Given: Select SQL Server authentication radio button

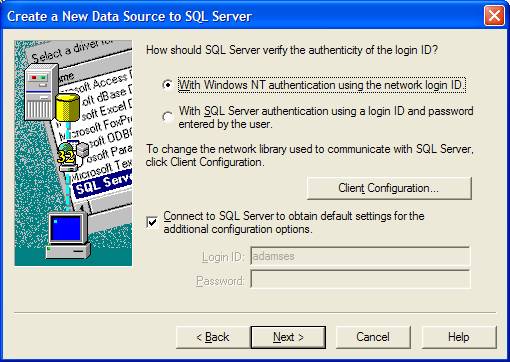Looking at the screenshot, I should pyautogui.click(x=167, y=117).
